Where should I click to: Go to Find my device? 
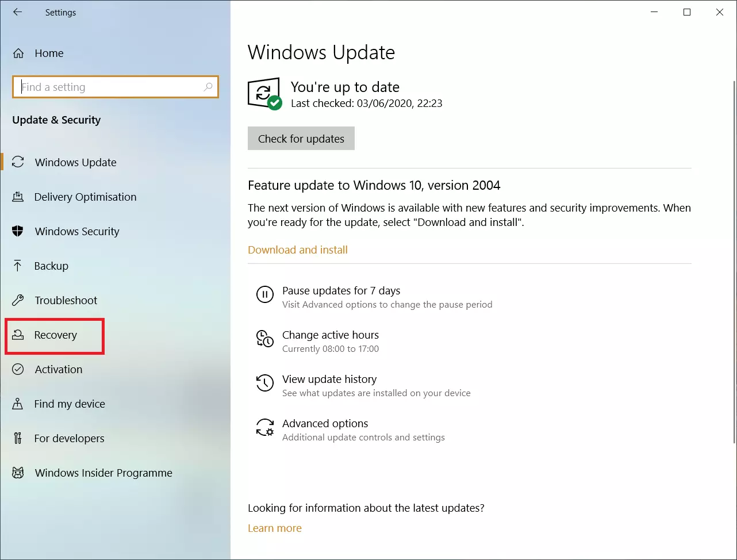pyautogui.click(x=116, y=404)
